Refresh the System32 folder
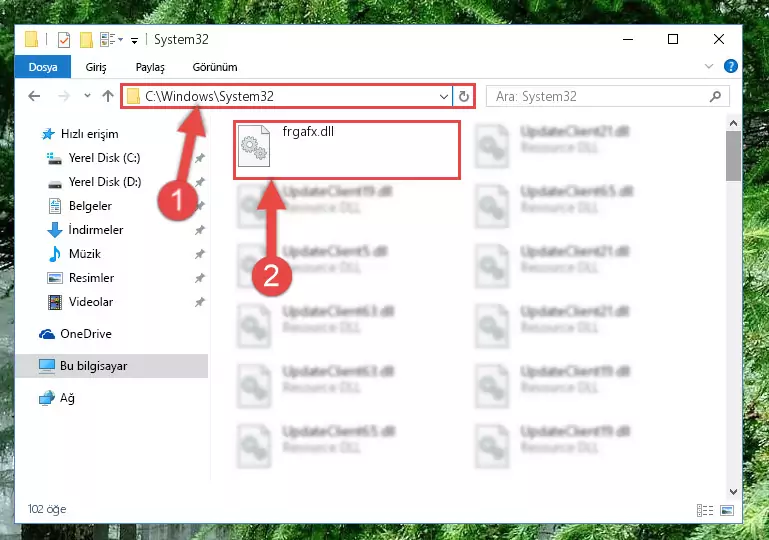 pos(463,97)
